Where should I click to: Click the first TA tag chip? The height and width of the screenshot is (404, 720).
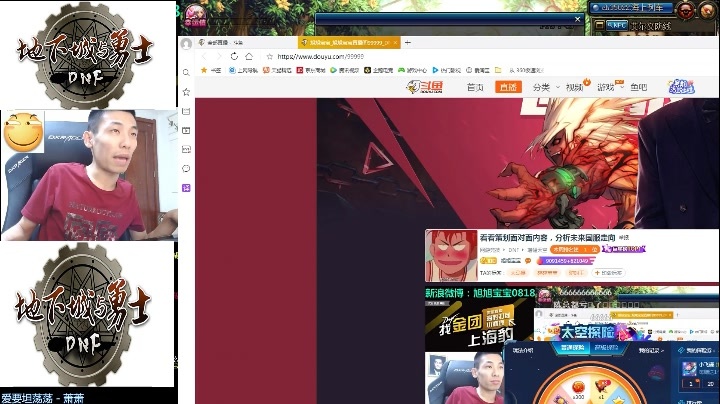coord(518,273)
